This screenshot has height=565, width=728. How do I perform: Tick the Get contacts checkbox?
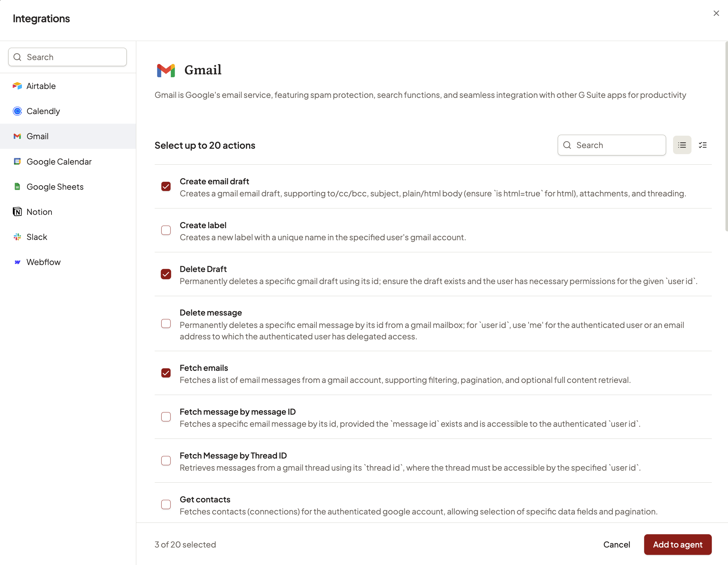[x=166, y=504]
